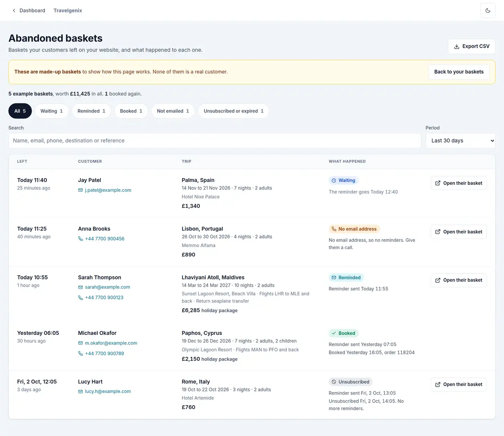Click 'Booked Yesterday 16:05, order 118204' text
Viewport: 504px width, 436px height.
click(372, 353)
